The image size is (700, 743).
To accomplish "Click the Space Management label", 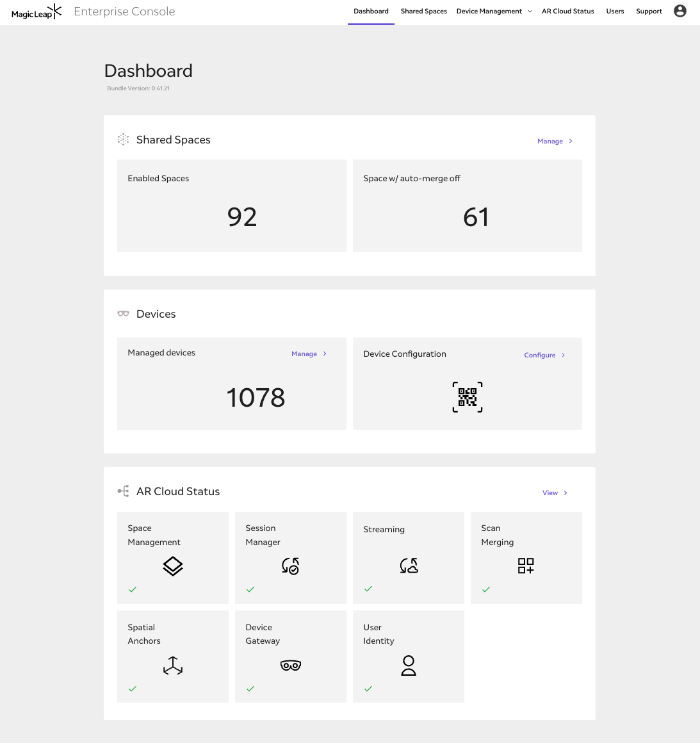I will click(x=154, y=535).
